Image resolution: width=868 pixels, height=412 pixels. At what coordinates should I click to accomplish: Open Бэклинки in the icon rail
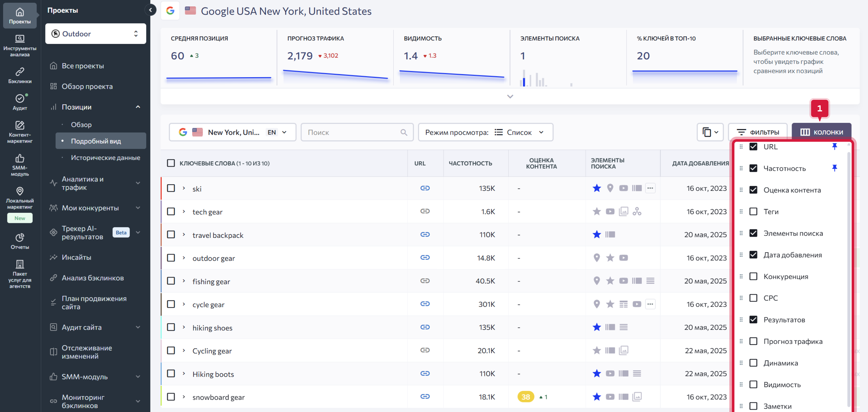click(20, 76)
